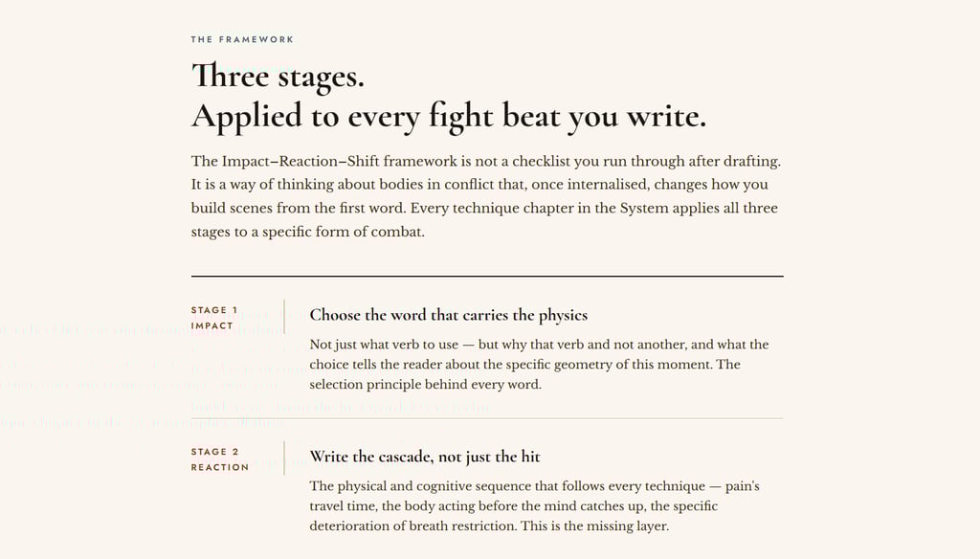Click the Stage 1 description paragraph

[x=539, y=365]
